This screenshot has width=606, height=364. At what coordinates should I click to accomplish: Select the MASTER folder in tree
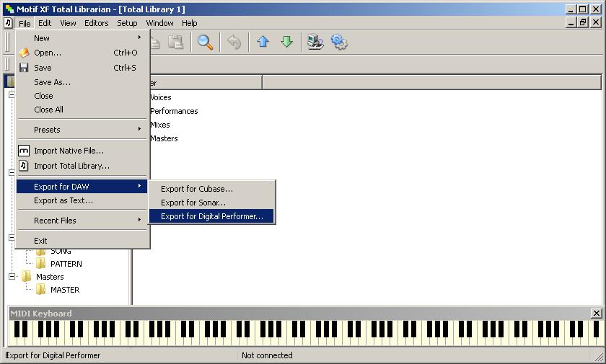(x=65, y=290)
